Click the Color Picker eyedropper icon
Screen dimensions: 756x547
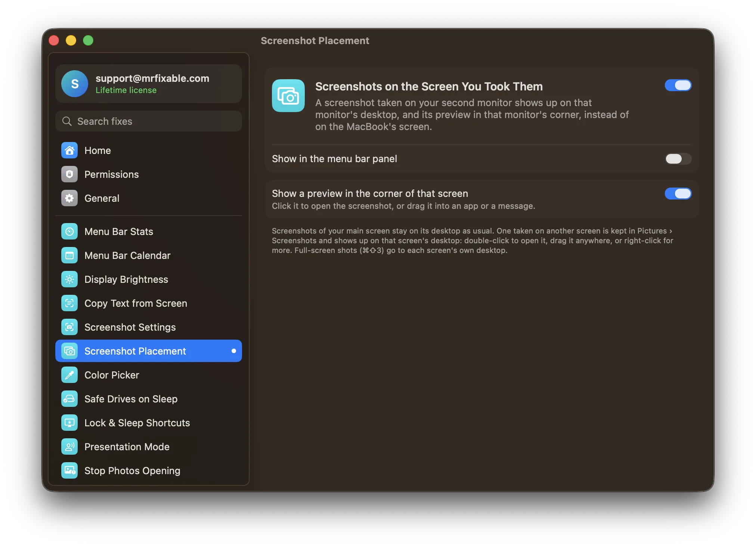coord(69,375)
